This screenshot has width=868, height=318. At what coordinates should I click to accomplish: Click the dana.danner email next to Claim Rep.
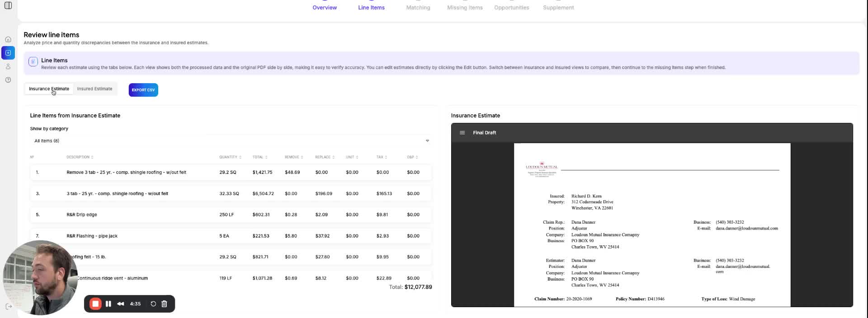[747, 229]
